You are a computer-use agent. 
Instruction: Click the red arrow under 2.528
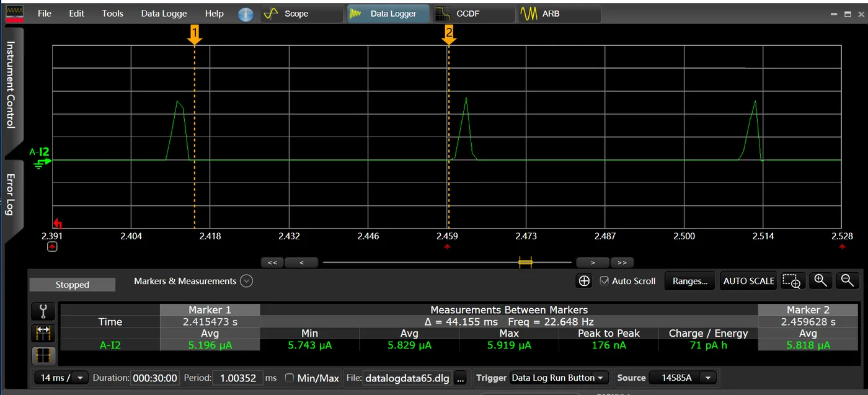pos(842,247)
